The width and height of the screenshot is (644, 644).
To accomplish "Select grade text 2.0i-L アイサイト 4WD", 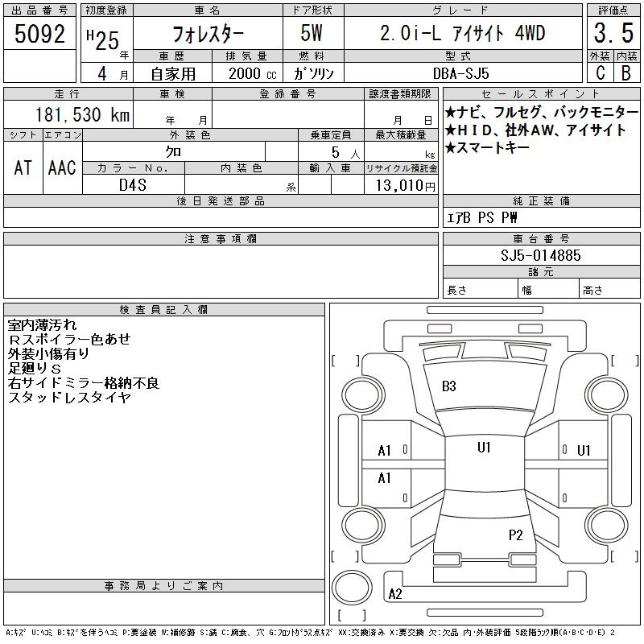I will [463, 33].
